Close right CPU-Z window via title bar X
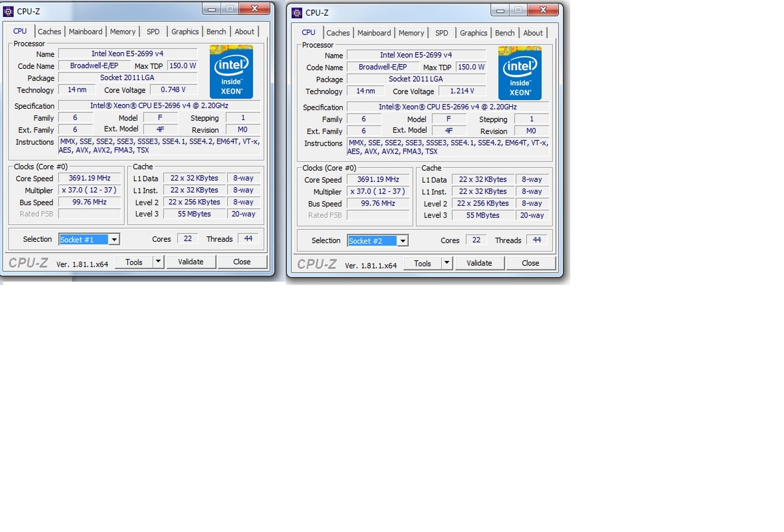Screen dimensions: 784x532 tap(543, 10)
